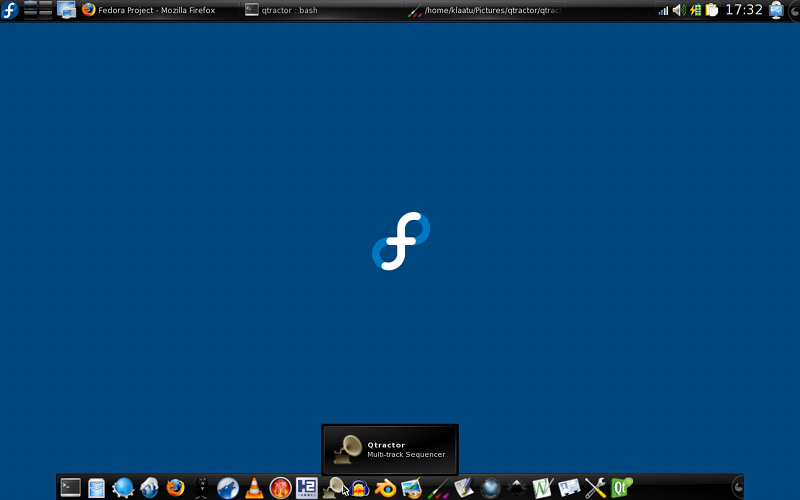
Task: Launch VLC media player from the dock
Action: [254, 487]
